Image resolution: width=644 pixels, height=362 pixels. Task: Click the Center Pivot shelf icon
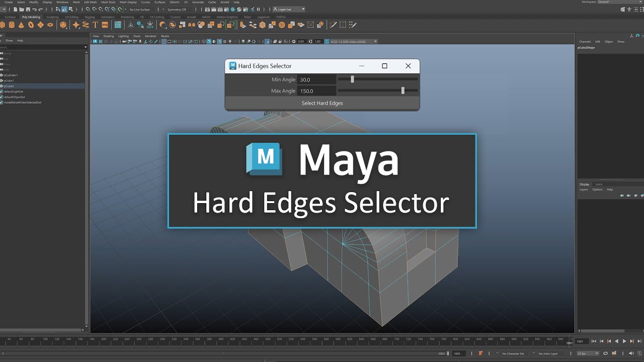tap(130, 25)
